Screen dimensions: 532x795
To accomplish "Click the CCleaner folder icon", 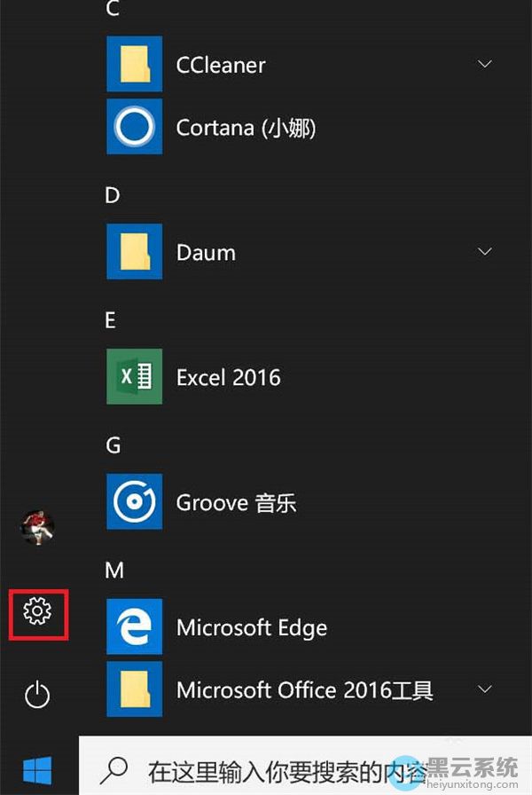I will [134, 64].
